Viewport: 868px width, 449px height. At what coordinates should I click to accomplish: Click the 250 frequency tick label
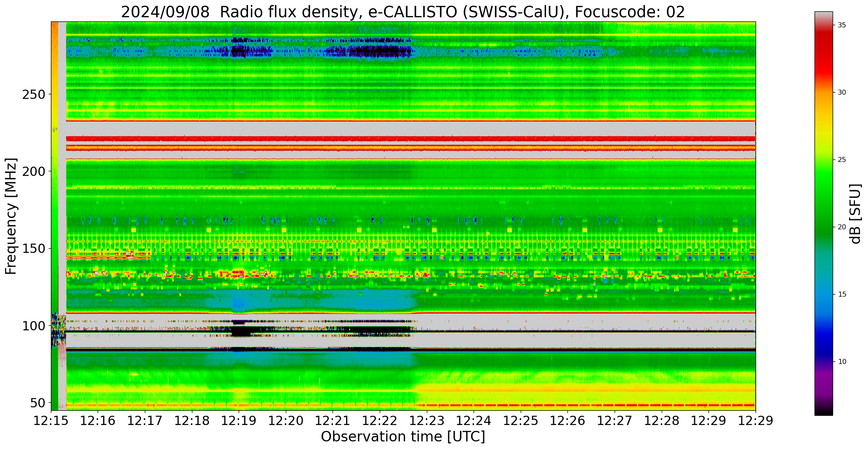pos(33,94)
